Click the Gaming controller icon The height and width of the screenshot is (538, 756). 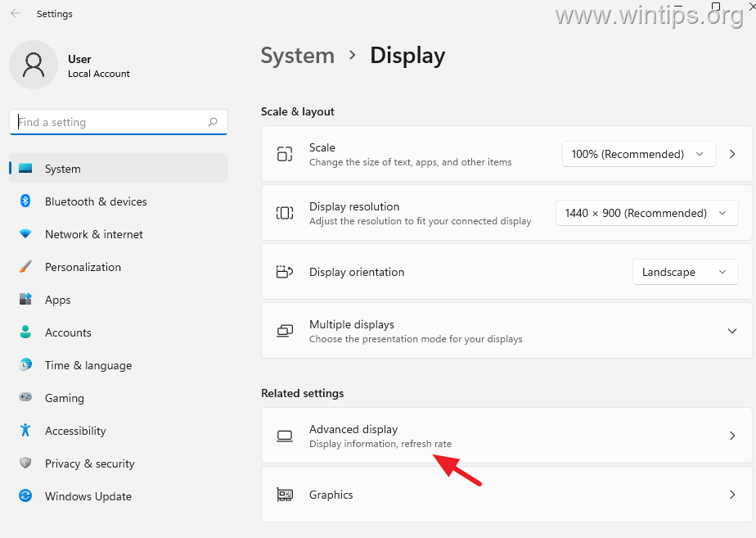click(25, 397)
